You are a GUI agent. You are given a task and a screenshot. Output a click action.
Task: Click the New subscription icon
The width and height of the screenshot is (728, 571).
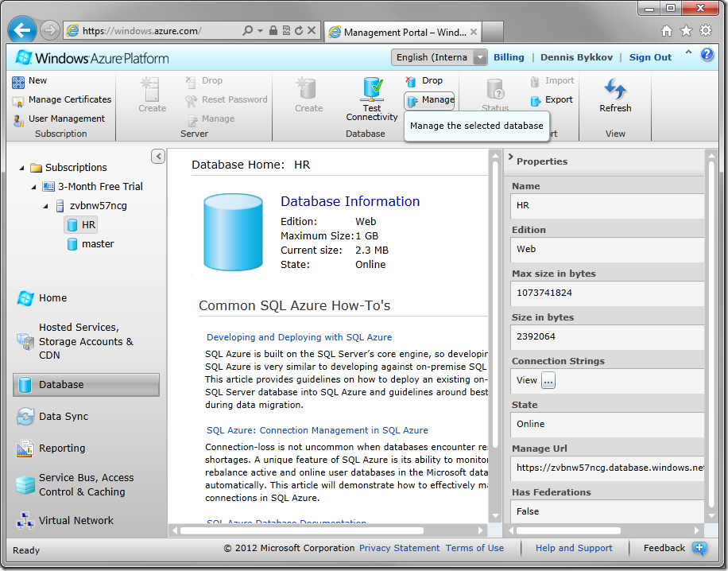click(x=18, y=82)
